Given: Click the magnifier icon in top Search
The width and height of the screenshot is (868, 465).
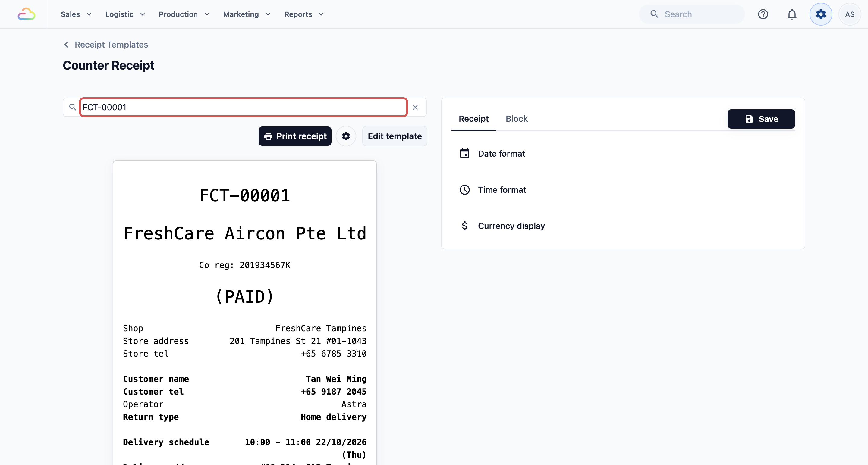Looking at the screenshot, I should [x=654, y=14].
